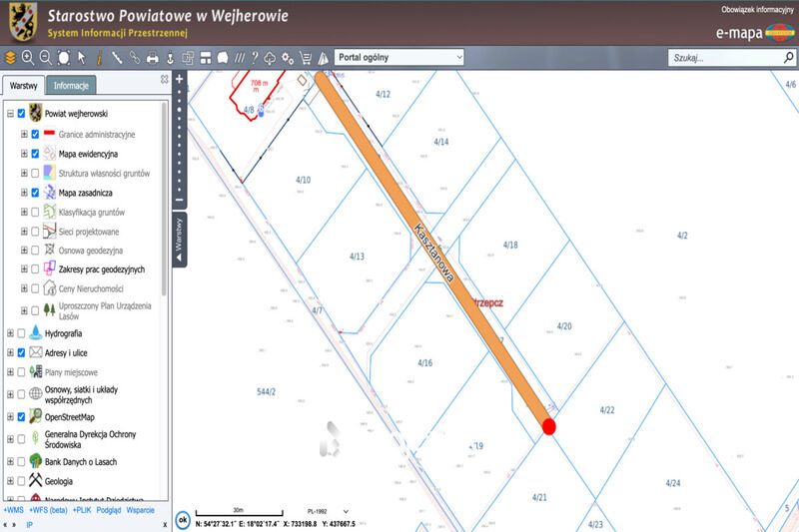Switch to the Informacje tab
Viewport: 799px width, 532px height.
[71, 86]
